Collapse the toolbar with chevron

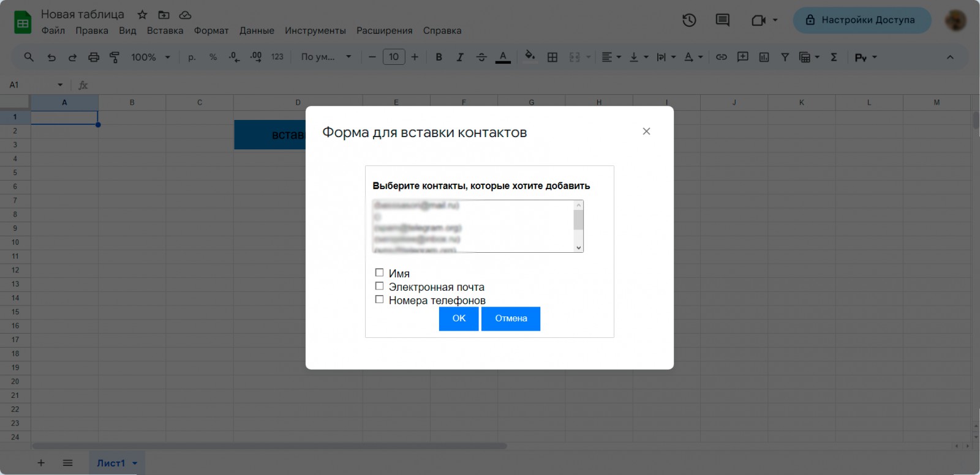point(950,57)
